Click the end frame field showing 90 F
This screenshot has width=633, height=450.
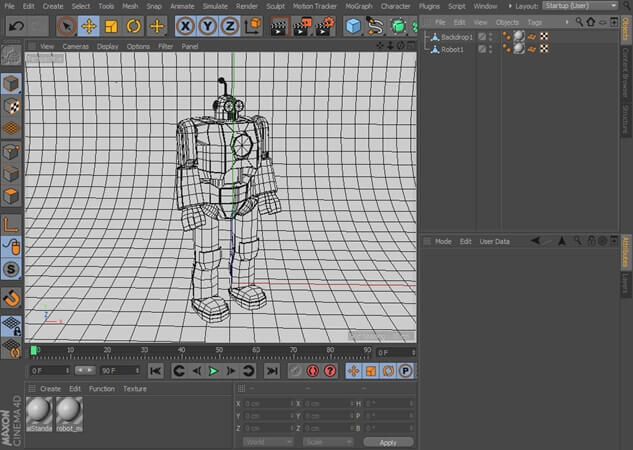coord(120,370)
